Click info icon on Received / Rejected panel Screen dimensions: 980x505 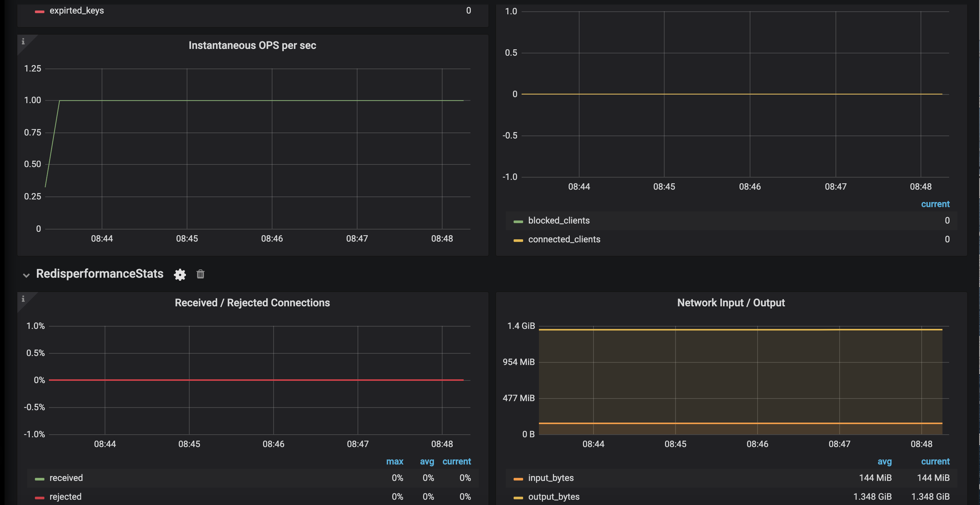(x=23, y=299)
